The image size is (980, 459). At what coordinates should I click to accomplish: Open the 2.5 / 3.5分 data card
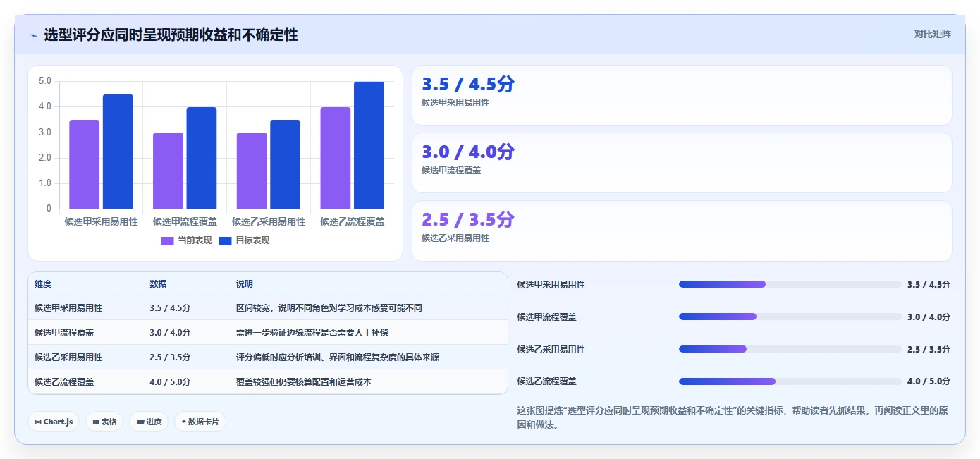tap(682, 231)
